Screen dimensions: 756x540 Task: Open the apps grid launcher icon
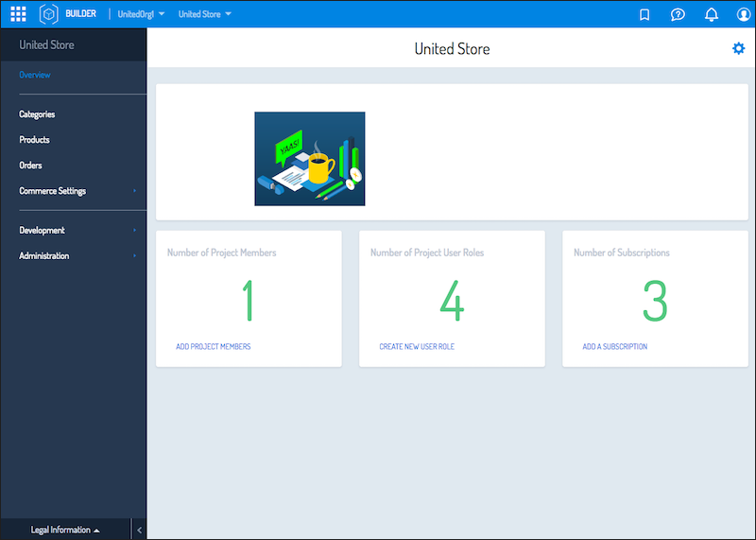pyautogui.click(x=18, y=14)
